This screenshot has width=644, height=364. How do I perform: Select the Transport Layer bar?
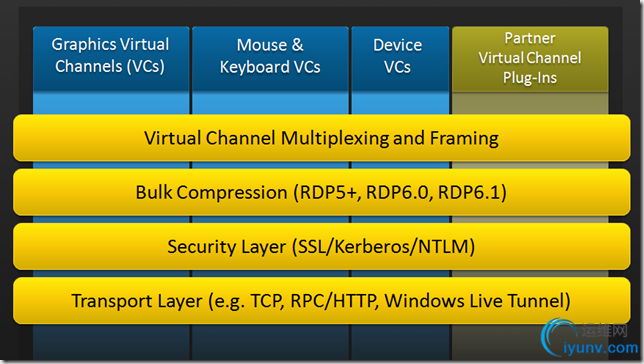[322, 301]
